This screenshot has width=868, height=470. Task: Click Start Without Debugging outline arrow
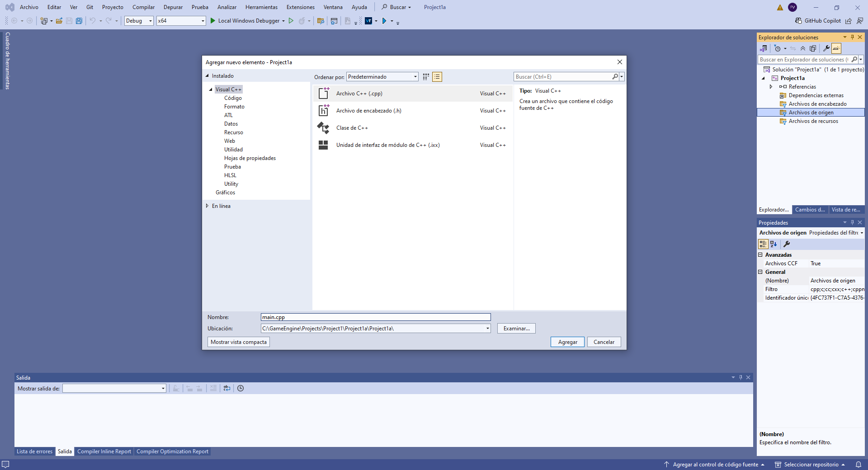[x=291, y=21]
